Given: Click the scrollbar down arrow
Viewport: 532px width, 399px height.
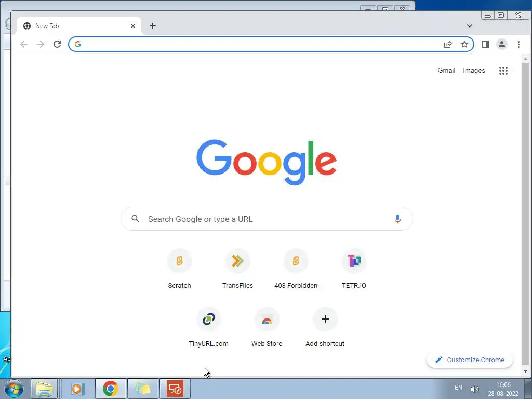Looking at the screenshot, I should click(x=525, y=371).
